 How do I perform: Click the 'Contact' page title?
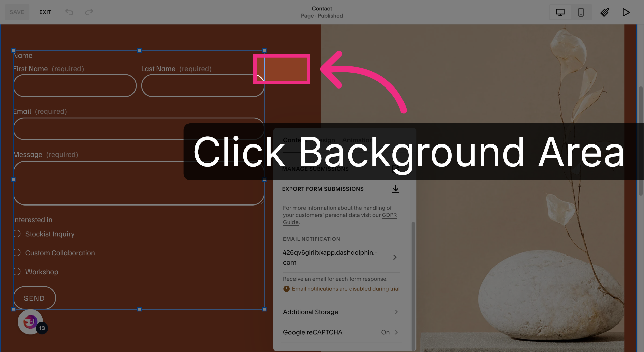click(322, 9)
